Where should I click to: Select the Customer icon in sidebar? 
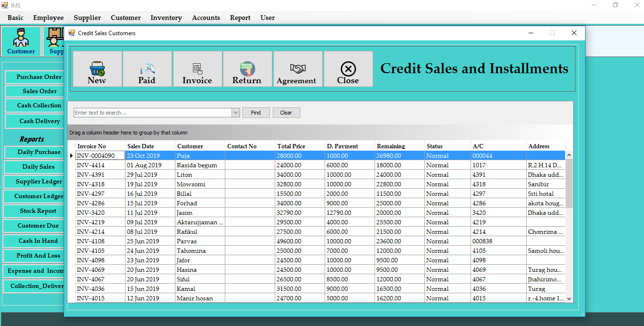[x=21, y=40]
